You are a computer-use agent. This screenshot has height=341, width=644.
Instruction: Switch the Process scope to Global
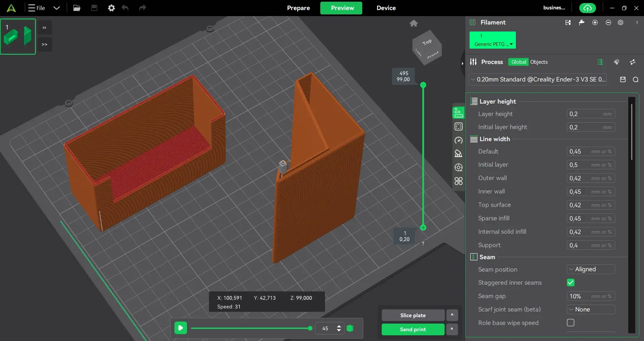(x=519, y=62)
